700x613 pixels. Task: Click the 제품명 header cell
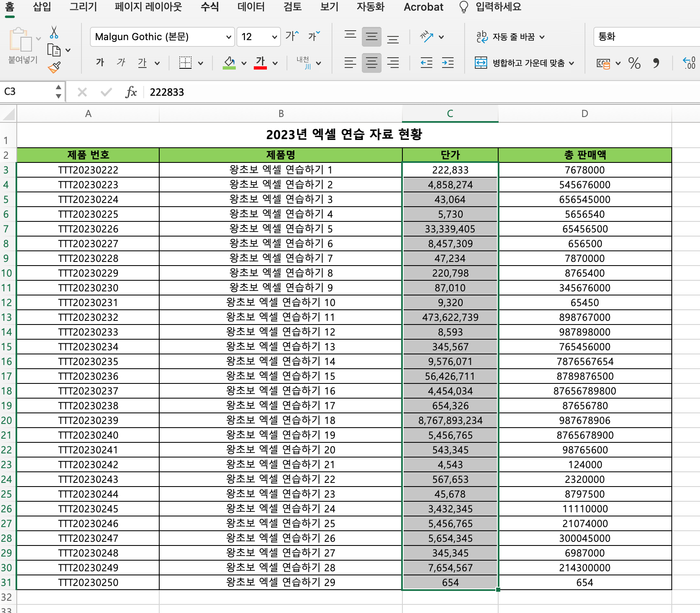pos(281,155)
